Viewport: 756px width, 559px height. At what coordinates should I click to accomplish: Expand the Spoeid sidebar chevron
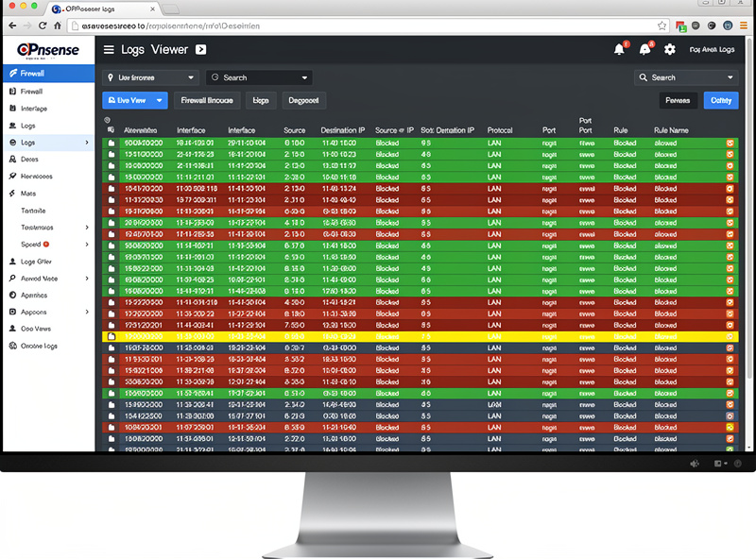[87, 245]
